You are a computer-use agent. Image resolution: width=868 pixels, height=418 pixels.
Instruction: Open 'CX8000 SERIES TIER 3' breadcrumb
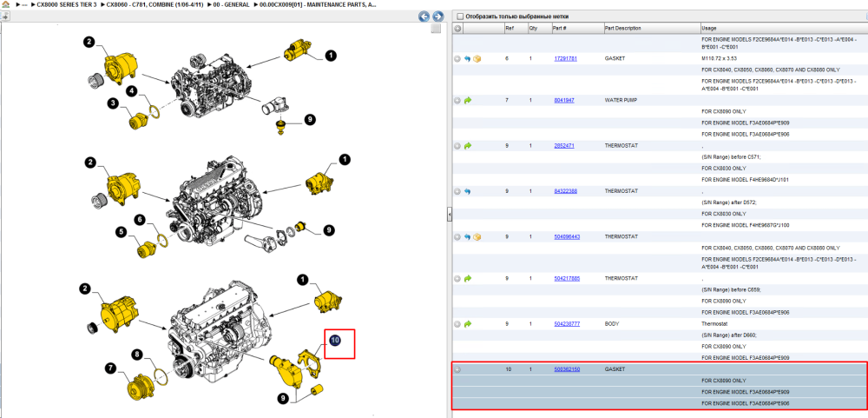click(x=67, y=4)
